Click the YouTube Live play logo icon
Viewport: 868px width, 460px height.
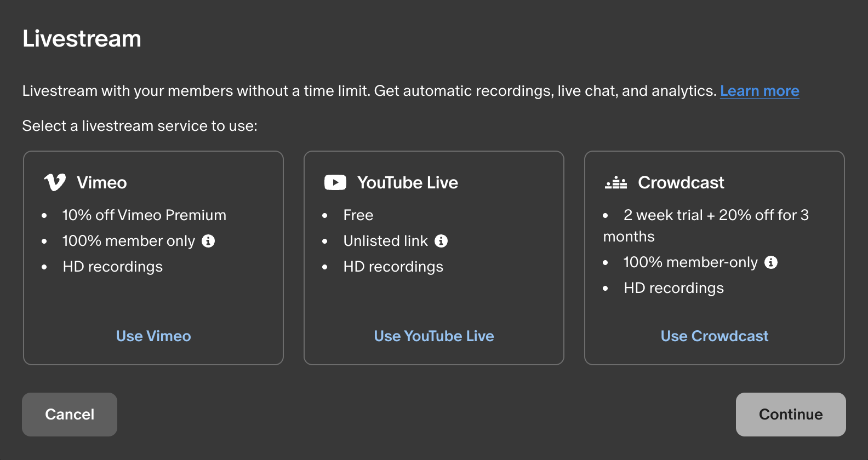click(x=335, y=182)
